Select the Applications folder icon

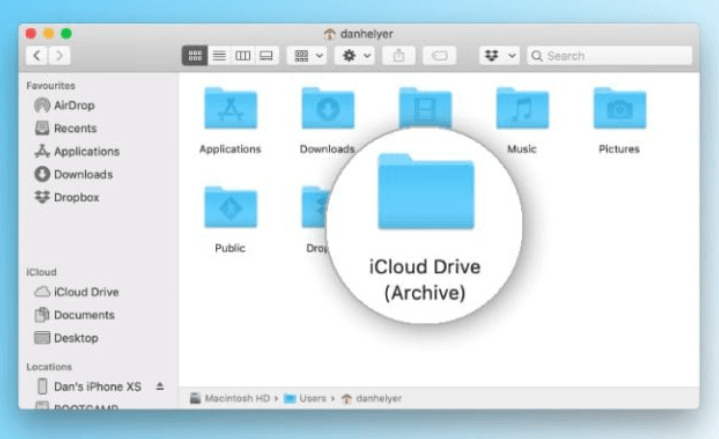click(x=230, y=109)
